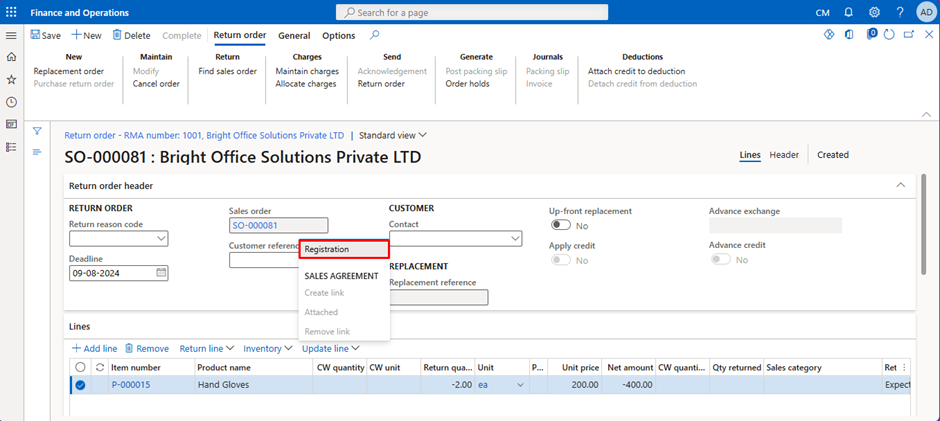This screenshot has height=421, width=940.
Task: Open Workspaces icon in sidebar
Action: coord(11,124)
